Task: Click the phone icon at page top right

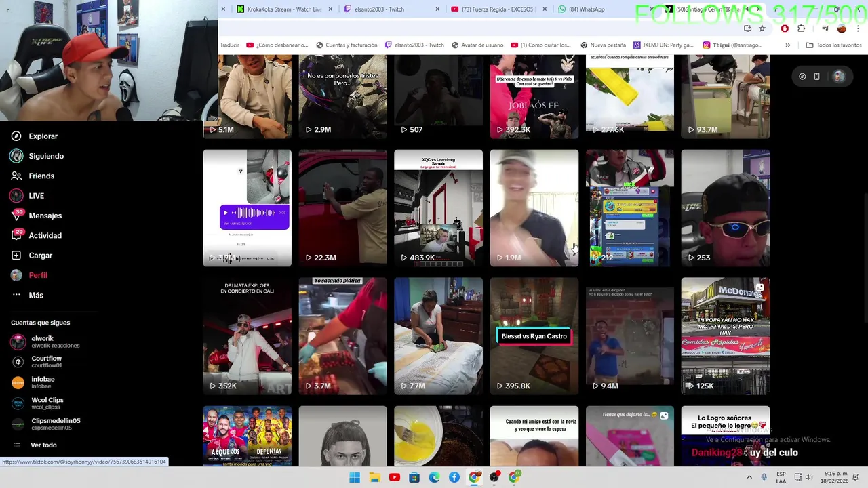Action: pos(816,77)
